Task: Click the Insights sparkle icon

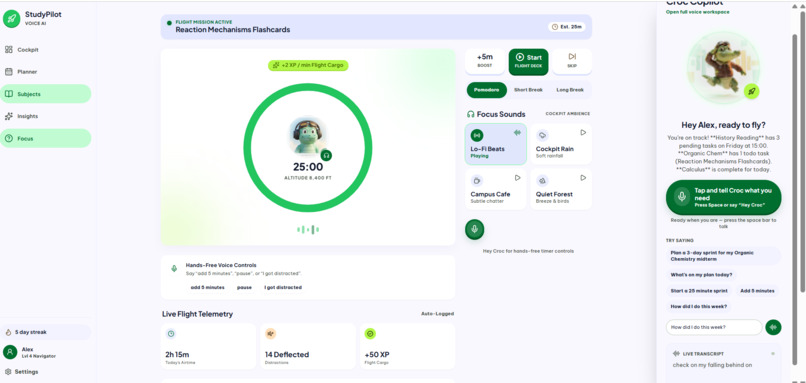Action: [9, 116]
